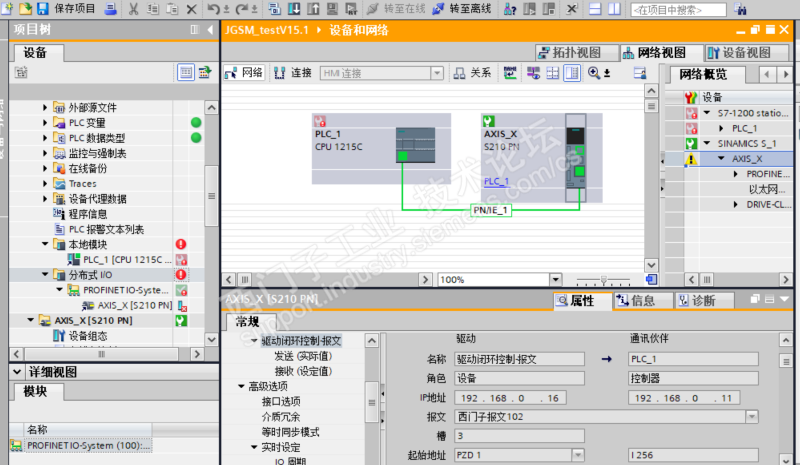This screenshot has width=800, height=465.
Task: Select 程序信息 in project tree
Action: (87, 214)
